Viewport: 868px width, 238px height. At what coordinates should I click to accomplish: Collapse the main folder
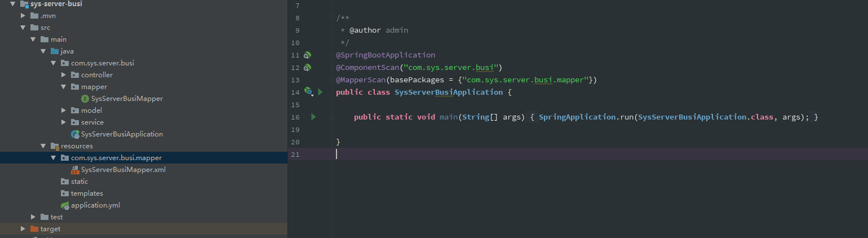click(x=33, y=39)
